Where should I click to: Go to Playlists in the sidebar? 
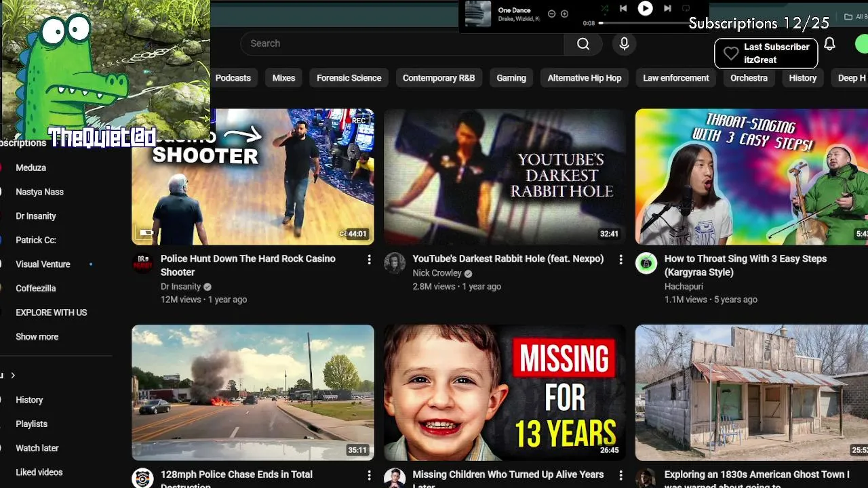32,424
